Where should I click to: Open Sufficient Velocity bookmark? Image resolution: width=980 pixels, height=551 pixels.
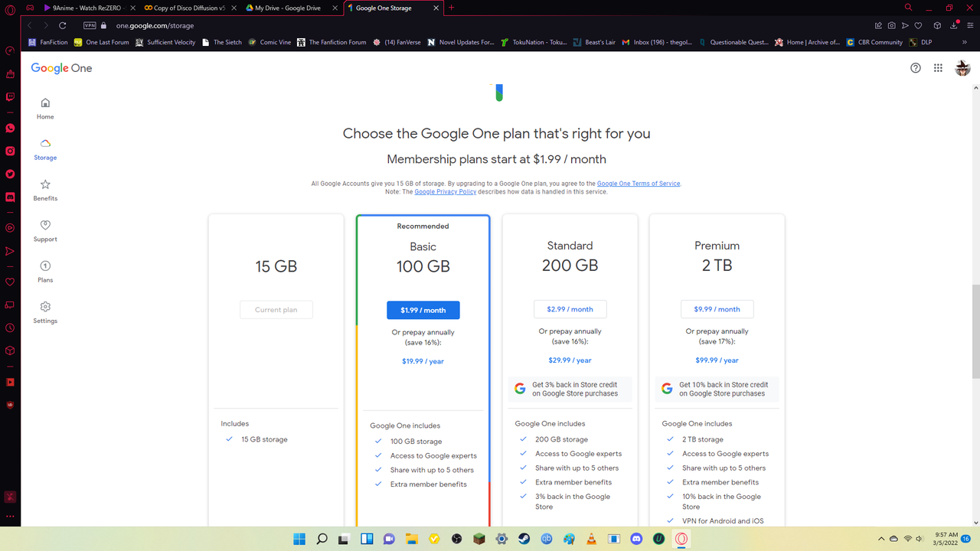[165, 42]
